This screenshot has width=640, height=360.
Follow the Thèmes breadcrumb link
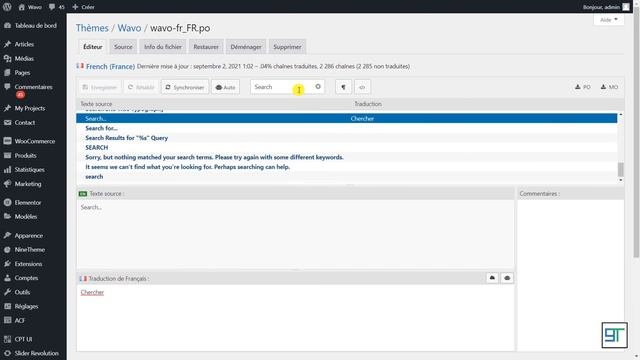[x=92, y=28]
